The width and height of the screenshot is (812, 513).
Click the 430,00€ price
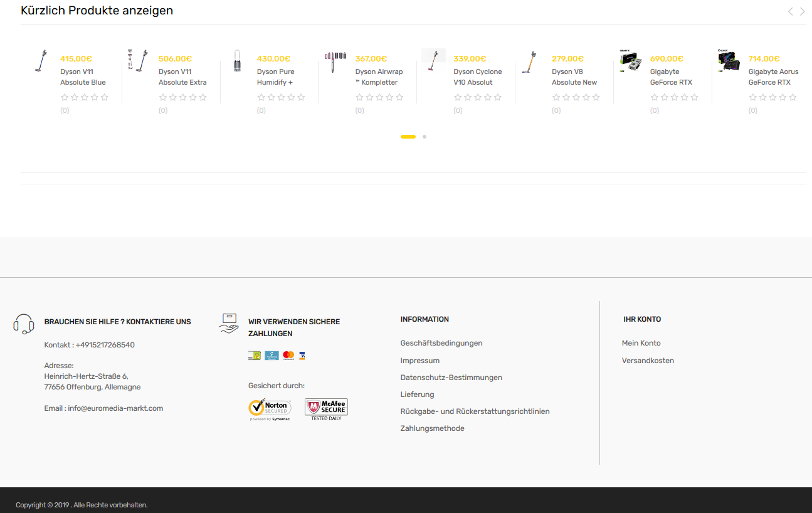[x=273, y=59]
